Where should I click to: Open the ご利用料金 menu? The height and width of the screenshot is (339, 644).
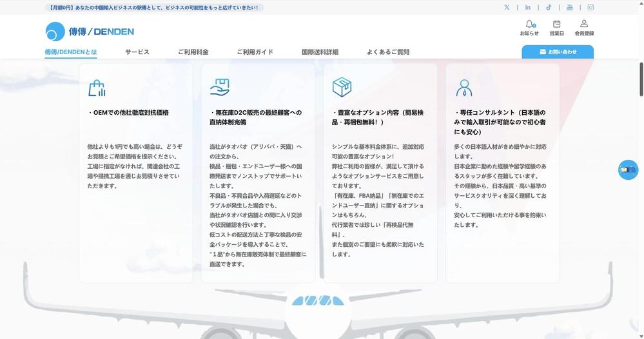[x=193, y=52]
